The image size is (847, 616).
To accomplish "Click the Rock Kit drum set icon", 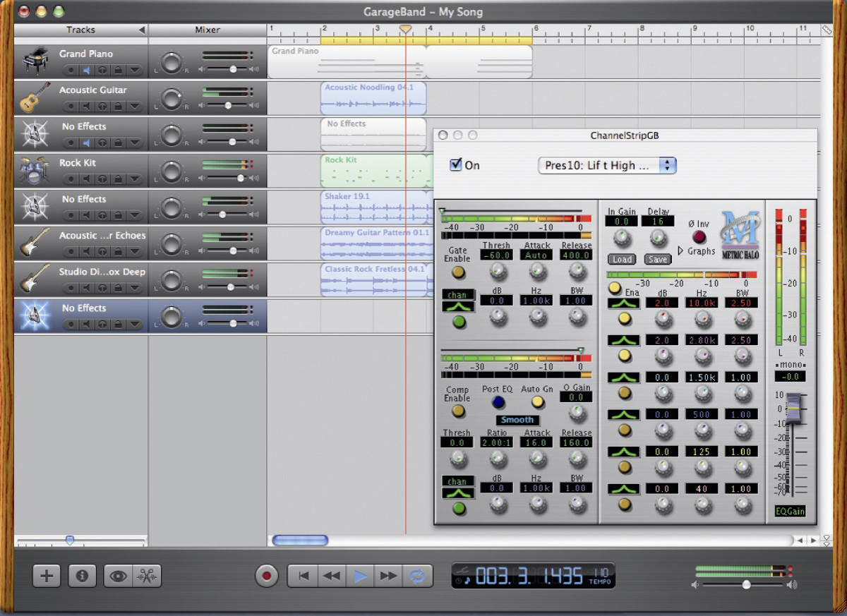I will pyautogui.click(x=35, y=170).
